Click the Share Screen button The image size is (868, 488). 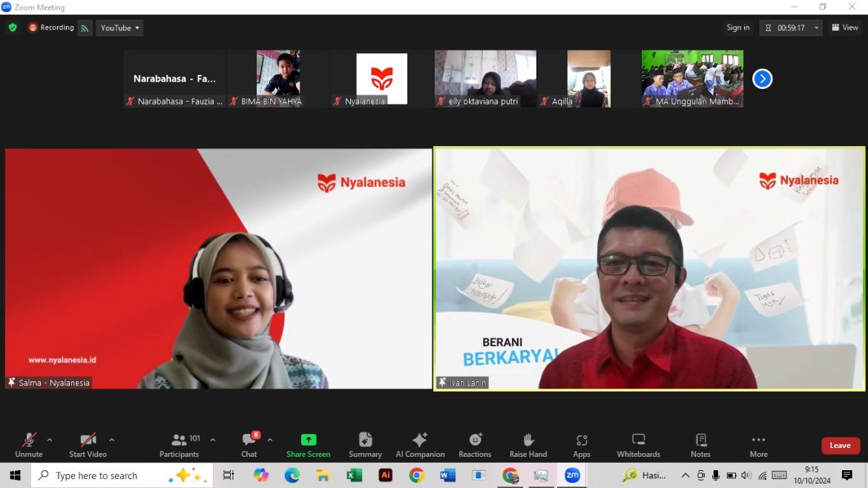[x=309, y=445]
